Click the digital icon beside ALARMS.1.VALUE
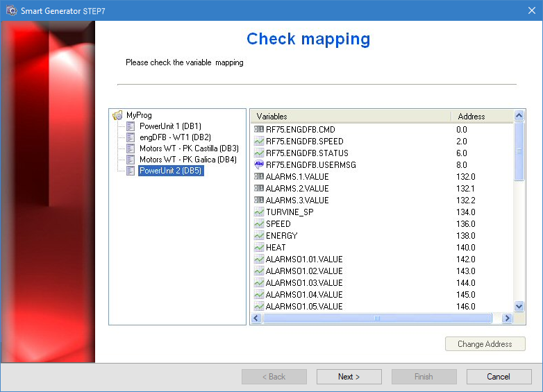This screenshot has height=392, width=543. coord(259,176)
